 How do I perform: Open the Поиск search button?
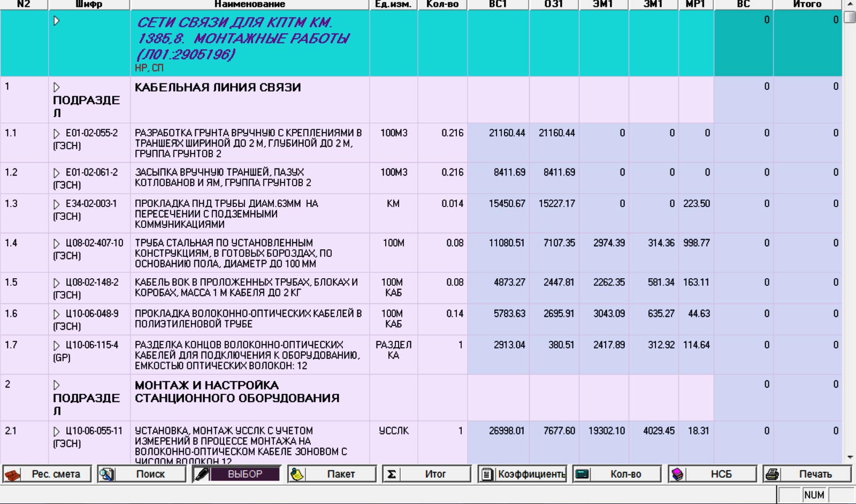(142, 474)
